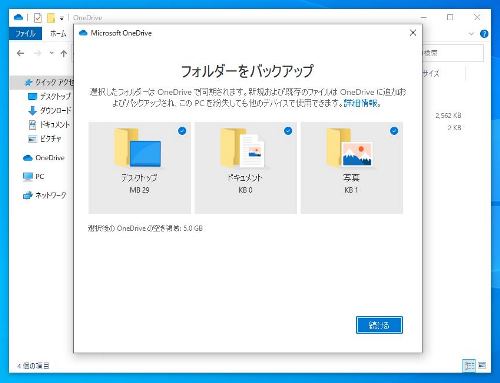Click the 続ける button in the OneDrive dialog
Viewport: 500px width, 383px height.
pyautogui.click(x=379, y=325)
